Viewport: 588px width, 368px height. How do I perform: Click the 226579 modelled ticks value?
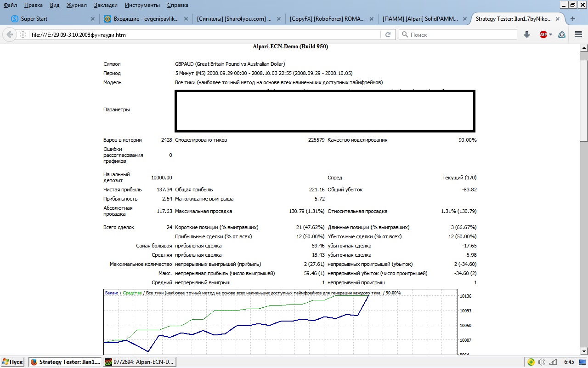pos(316,140)
